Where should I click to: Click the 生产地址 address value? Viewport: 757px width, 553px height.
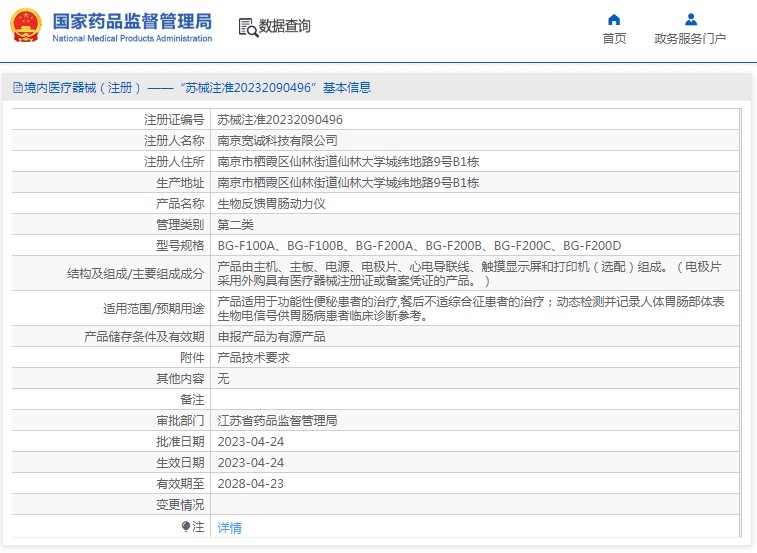(x=348, y=183)
